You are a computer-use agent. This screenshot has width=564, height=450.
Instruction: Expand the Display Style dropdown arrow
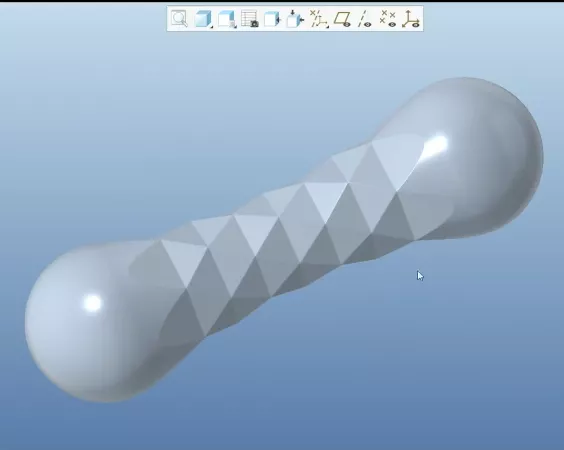(211, 26)
